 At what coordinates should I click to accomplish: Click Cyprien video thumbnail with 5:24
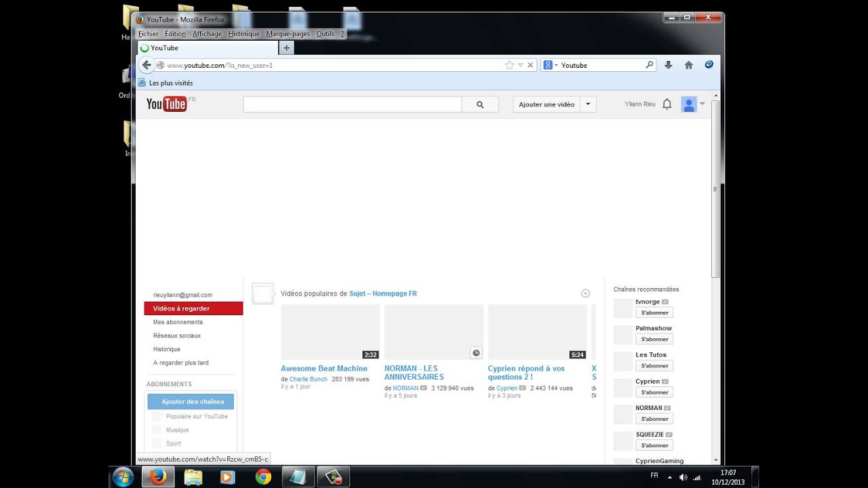tap(538, 332)
